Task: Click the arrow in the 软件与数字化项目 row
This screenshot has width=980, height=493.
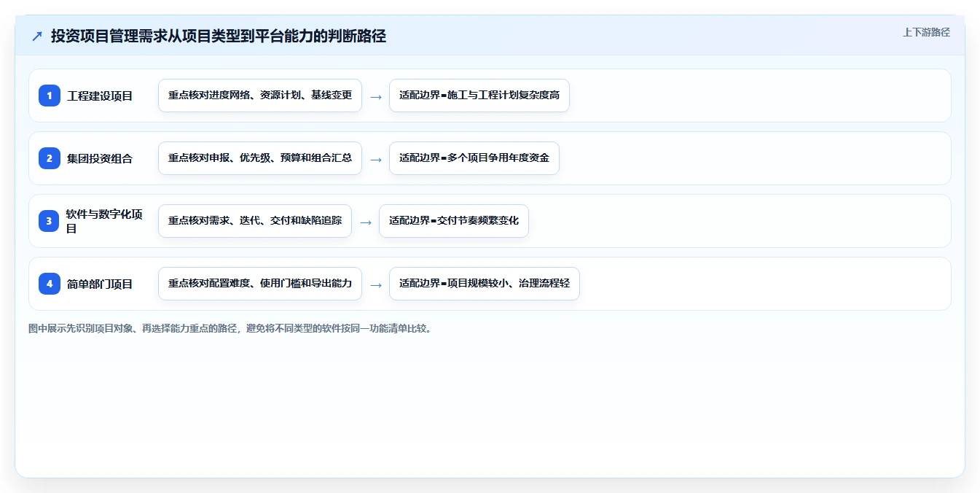Action: coord(366,222)
